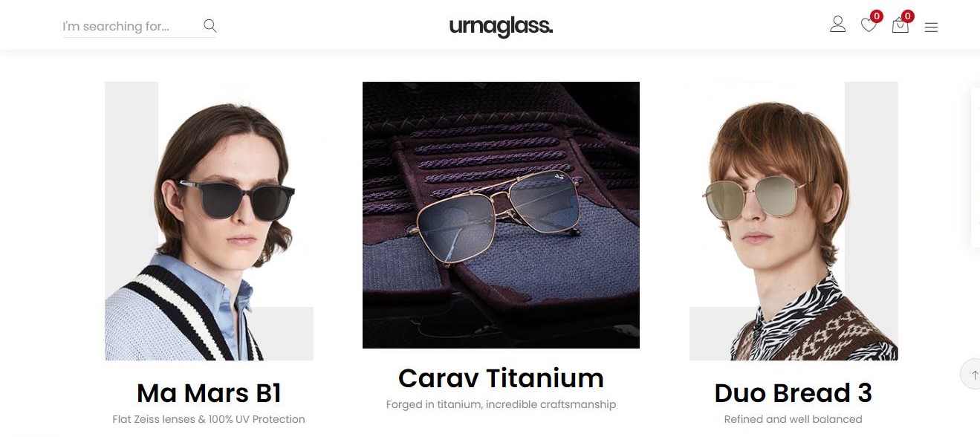Click the white side panel at right edge
This screenshot has width=980, height=437.
(975, 167)
